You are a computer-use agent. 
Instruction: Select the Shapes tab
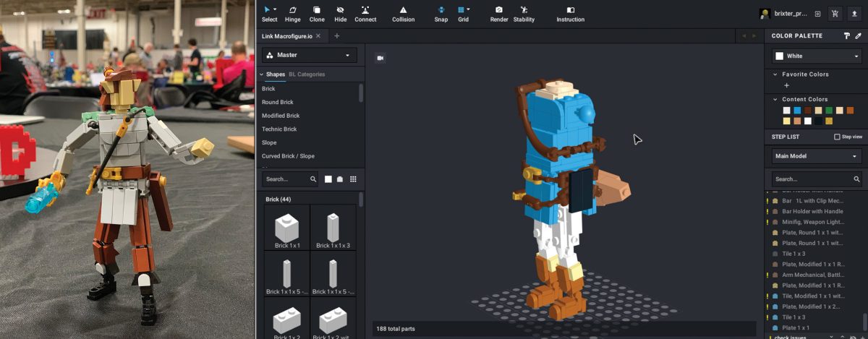276,74
